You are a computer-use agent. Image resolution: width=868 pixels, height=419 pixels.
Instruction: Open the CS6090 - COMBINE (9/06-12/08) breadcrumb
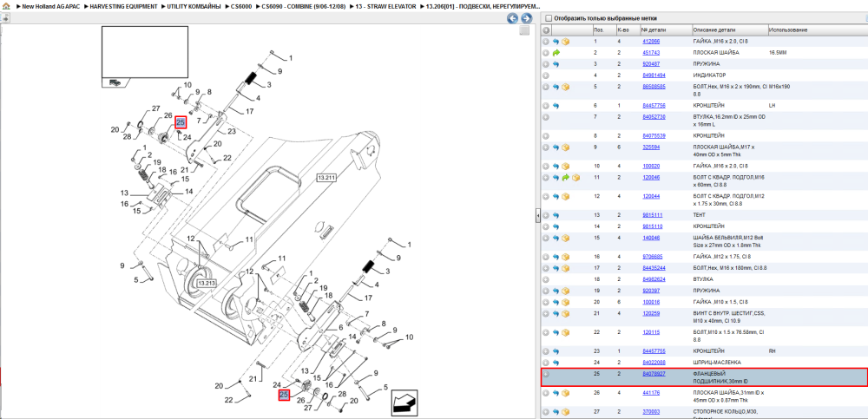304,6
